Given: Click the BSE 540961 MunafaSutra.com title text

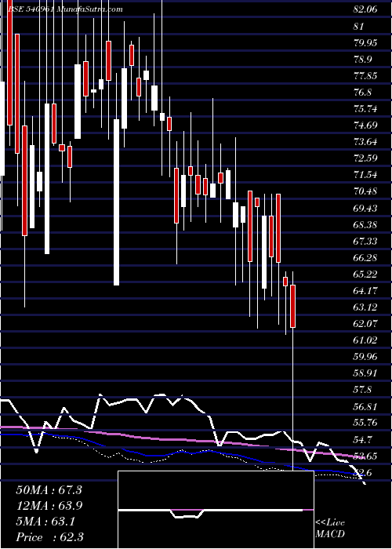Looking at the screenshot, I should point(65,9).
